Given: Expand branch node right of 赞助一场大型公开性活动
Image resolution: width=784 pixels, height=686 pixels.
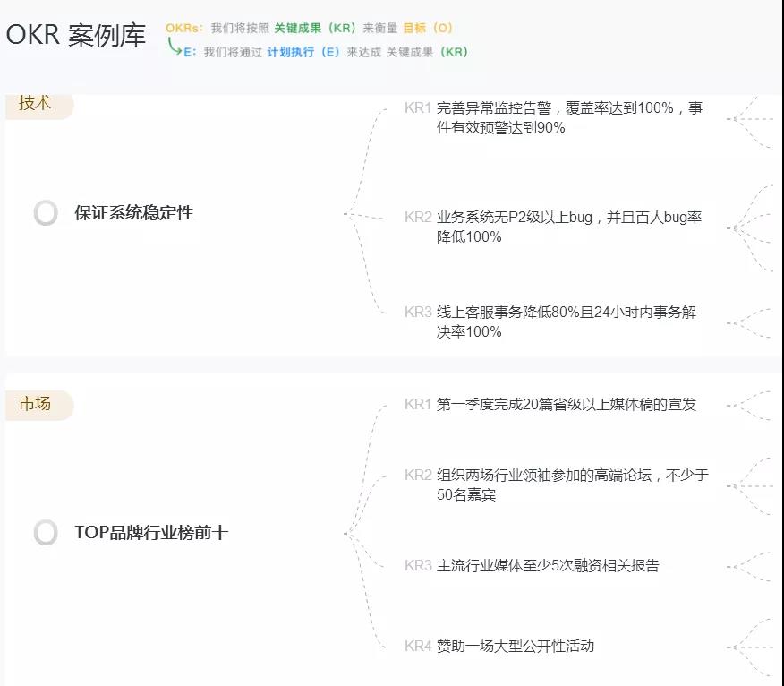Looking at the screenshot, I should coord(735,647).
